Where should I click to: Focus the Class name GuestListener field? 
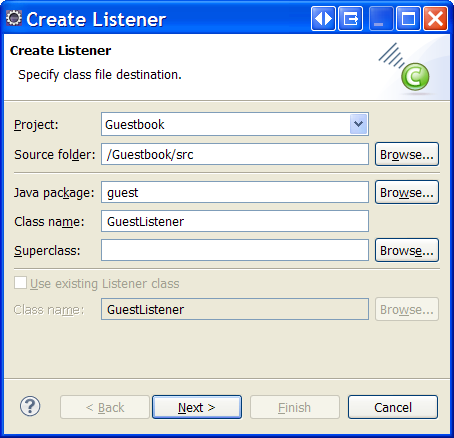[x=235, y=221]
